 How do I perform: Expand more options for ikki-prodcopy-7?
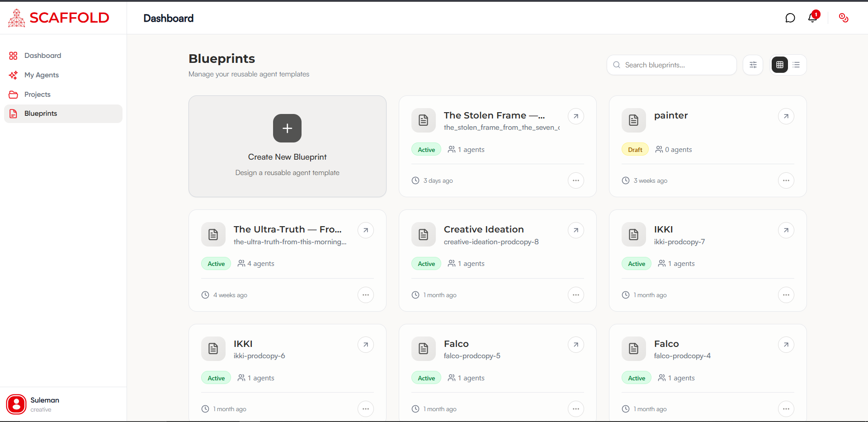786,295
